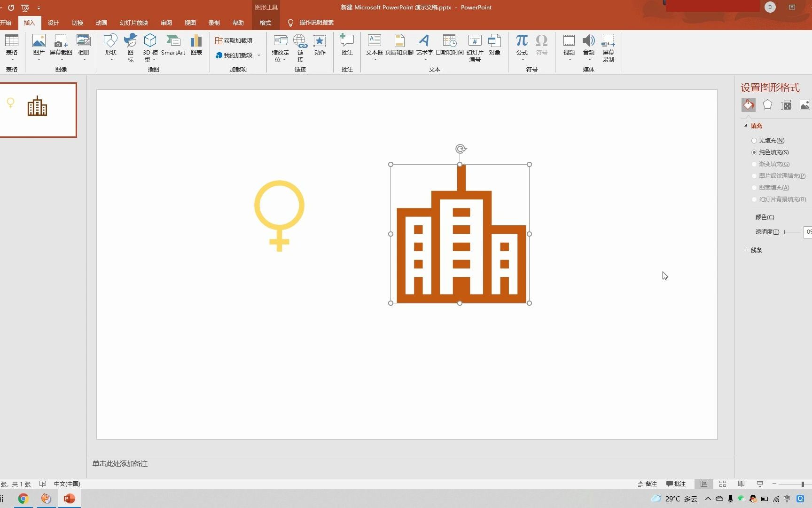
Task: Switch to the 幻灯片放映 tab
Action: point(134,23)
